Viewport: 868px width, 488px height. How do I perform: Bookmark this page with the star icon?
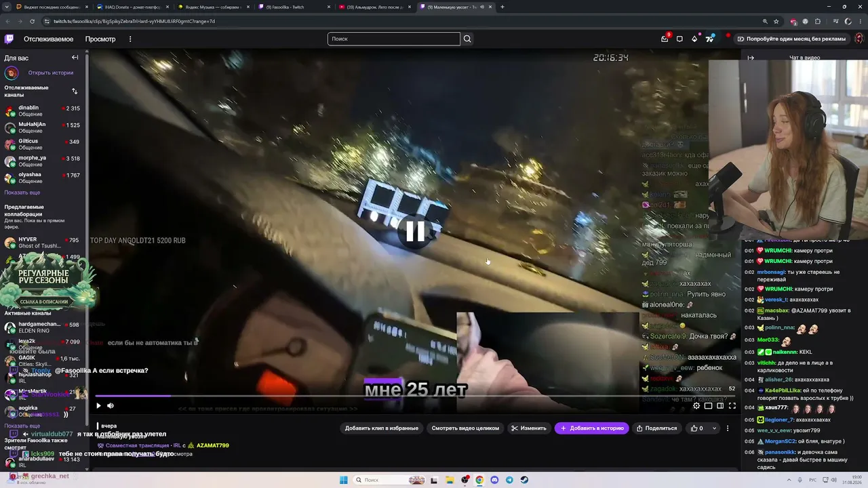coord(776,21)
